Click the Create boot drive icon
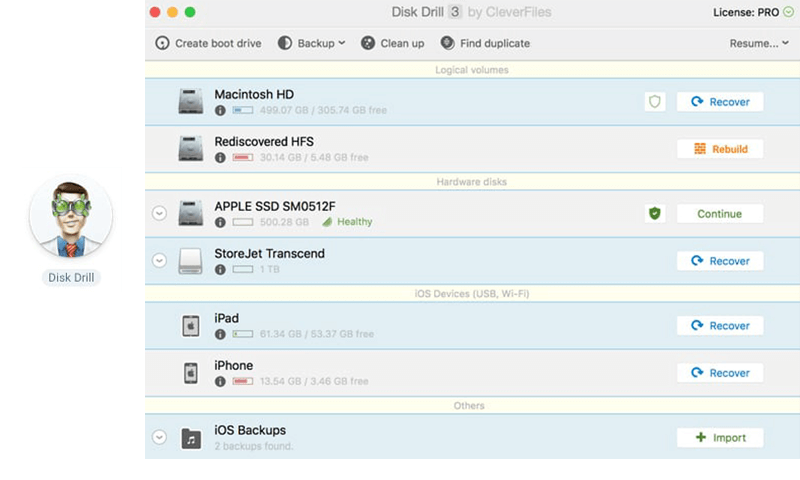 [x=162, y=43]
